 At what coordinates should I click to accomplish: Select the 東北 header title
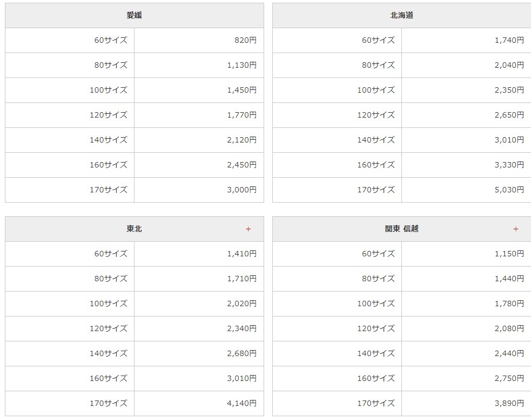coord(134,229)
